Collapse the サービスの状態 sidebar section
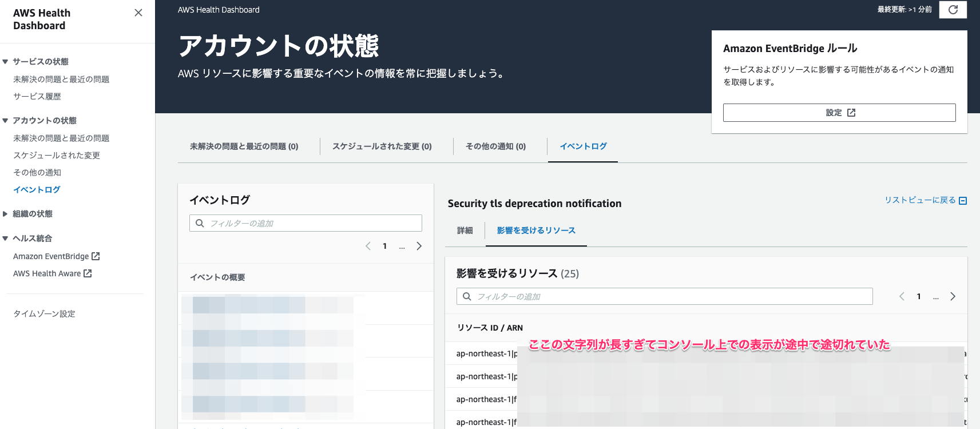 [x=5, y=61]
